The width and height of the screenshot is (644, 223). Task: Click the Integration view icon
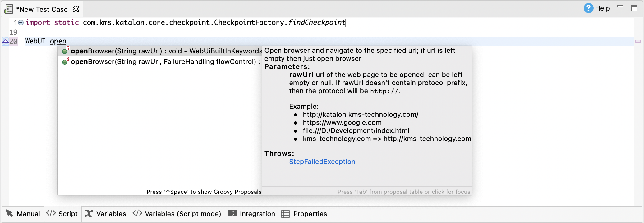click(x=232, y=214)
